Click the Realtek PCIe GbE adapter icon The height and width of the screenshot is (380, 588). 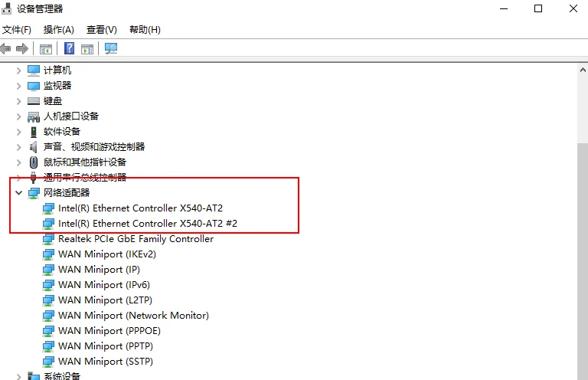click(x=49, y=239)
